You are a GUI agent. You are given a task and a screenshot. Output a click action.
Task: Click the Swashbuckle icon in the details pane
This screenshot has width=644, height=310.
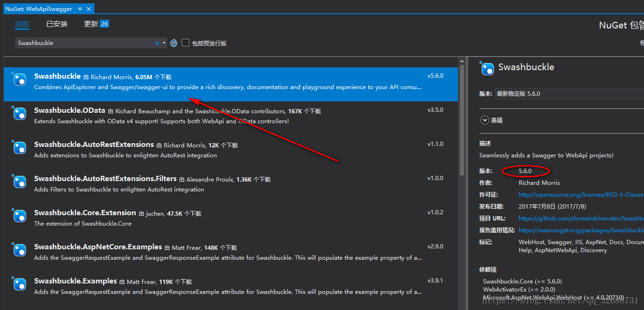[487, 69]
